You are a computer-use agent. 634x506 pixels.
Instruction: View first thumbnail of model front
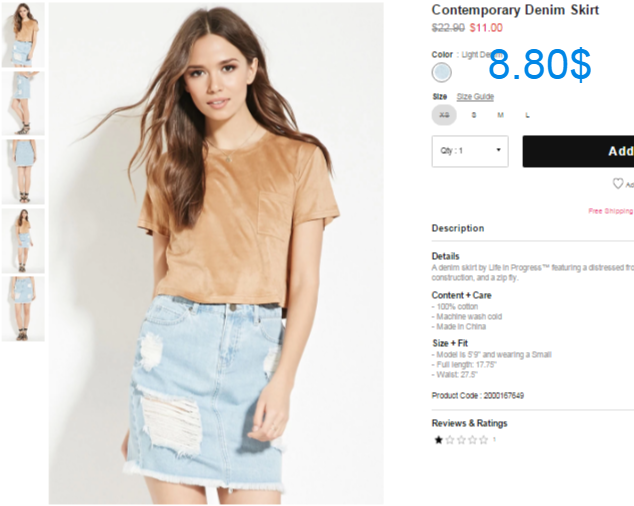(23, 35)
